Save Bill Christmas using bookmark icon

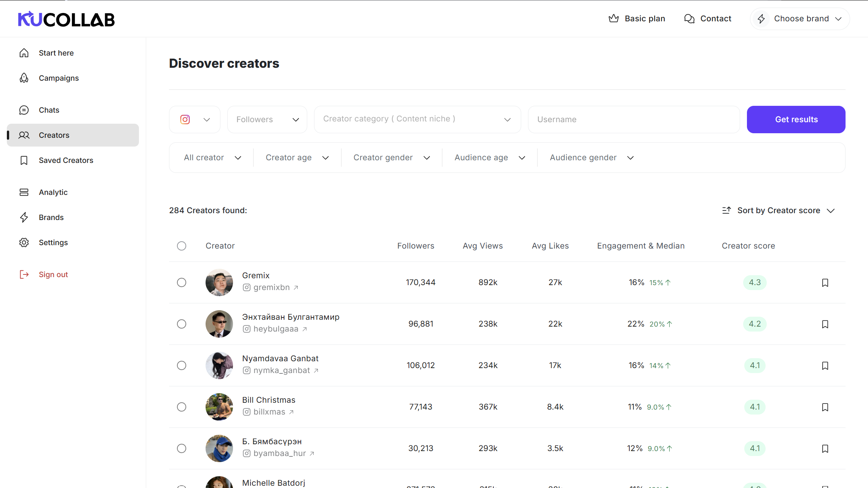coord(825,407)
